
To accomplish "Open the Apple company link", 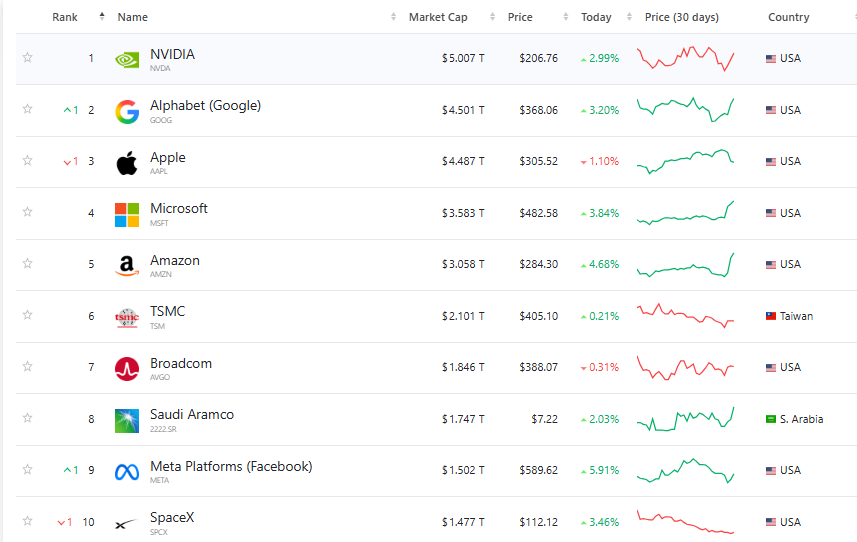I will pyautogui.click(x=168, y=157).
